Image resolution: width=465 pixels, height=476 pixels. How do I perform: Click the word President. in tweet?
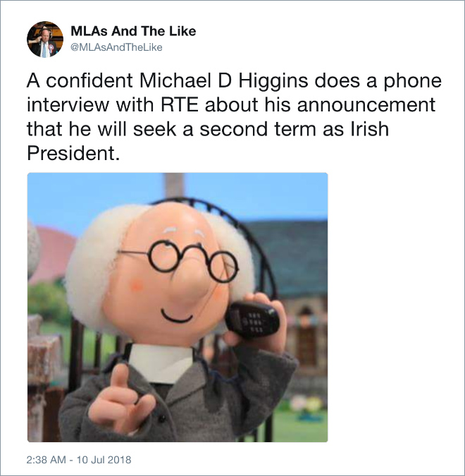[73, 153]
